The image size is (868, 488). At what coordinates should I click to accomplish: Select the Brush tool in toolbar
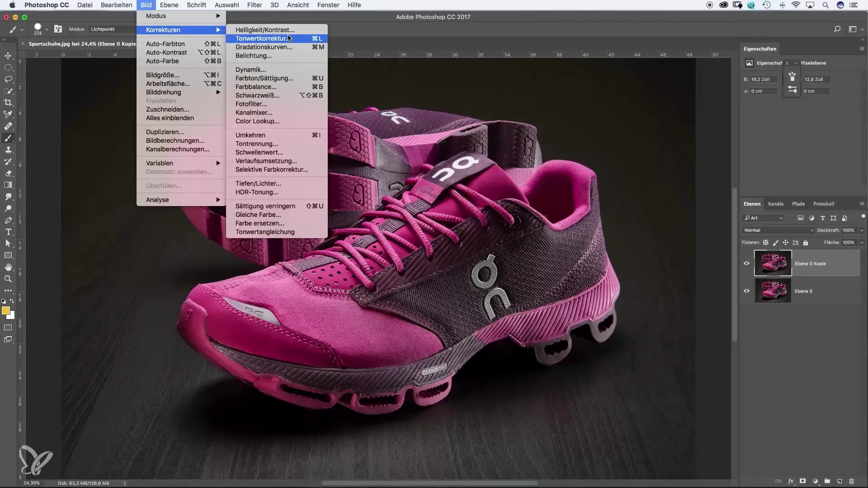8,138
